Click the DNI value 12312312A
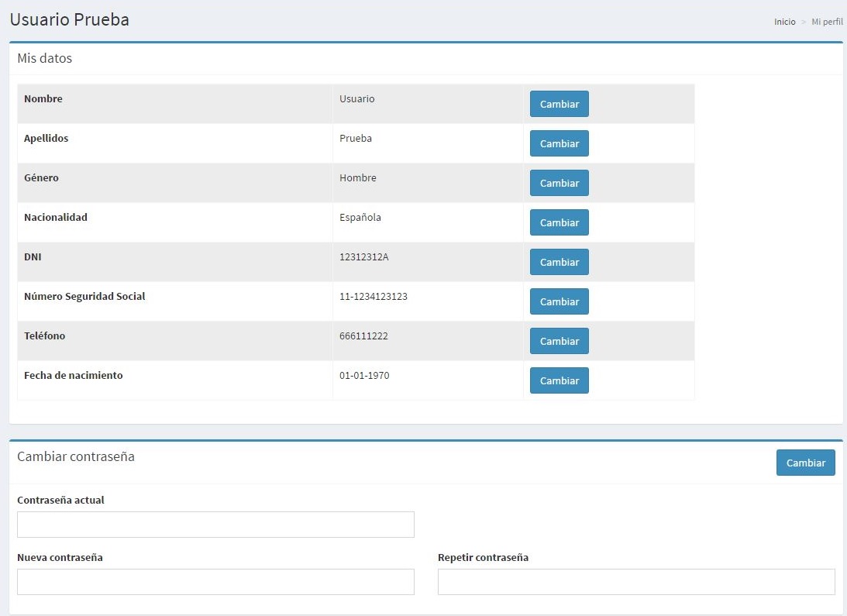The image size is (847, 616). pyautogui.click(x=363, y=256)
